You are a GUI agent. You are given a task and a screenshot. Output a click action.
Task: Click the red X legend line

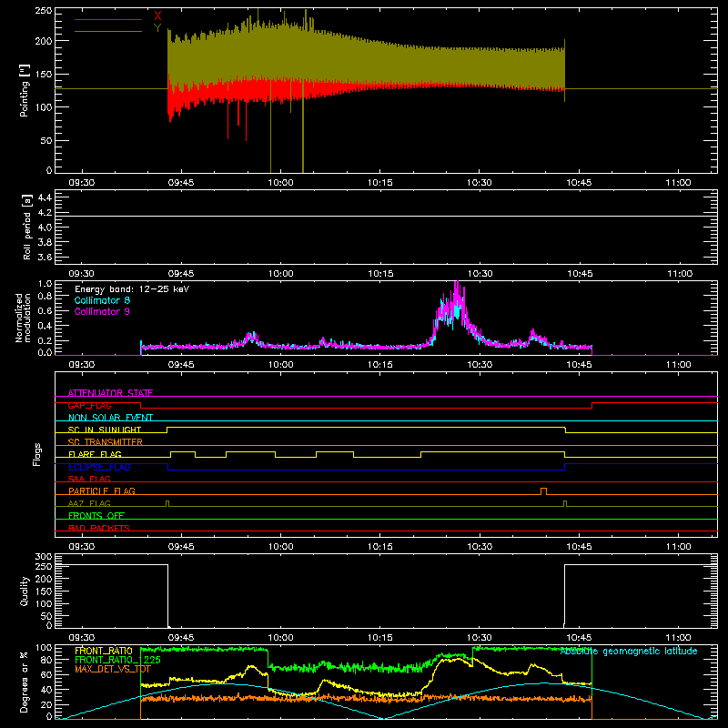click(x=108, y=19)
